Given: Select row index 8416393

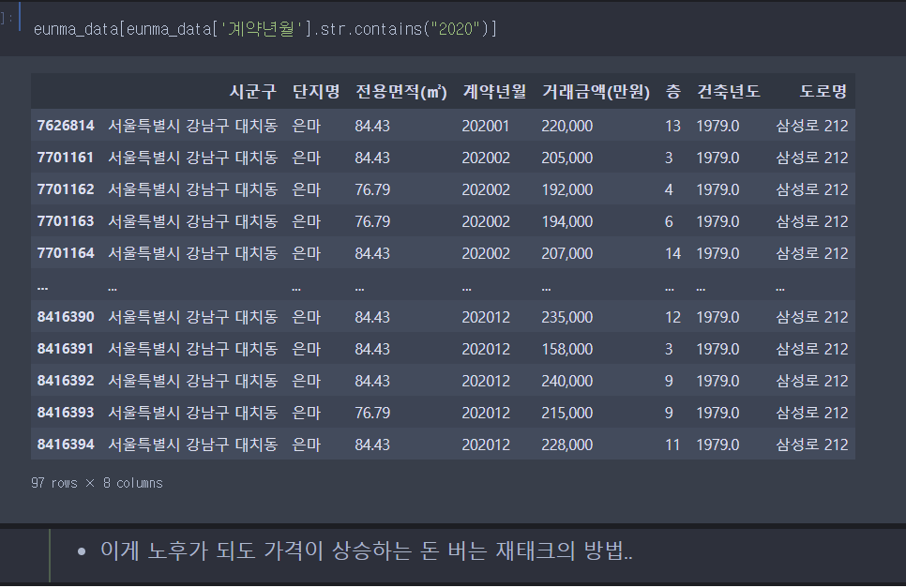Looking at the screenshot, I should pyautogui.click(x=66, y=413).
